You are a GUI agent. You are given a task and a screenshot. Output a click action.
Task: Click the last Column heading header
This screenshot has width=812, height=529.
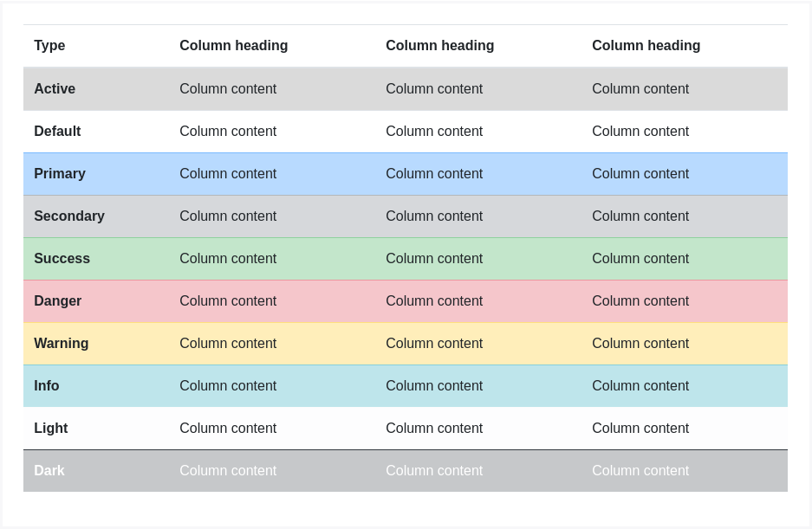tap(646, 46)
